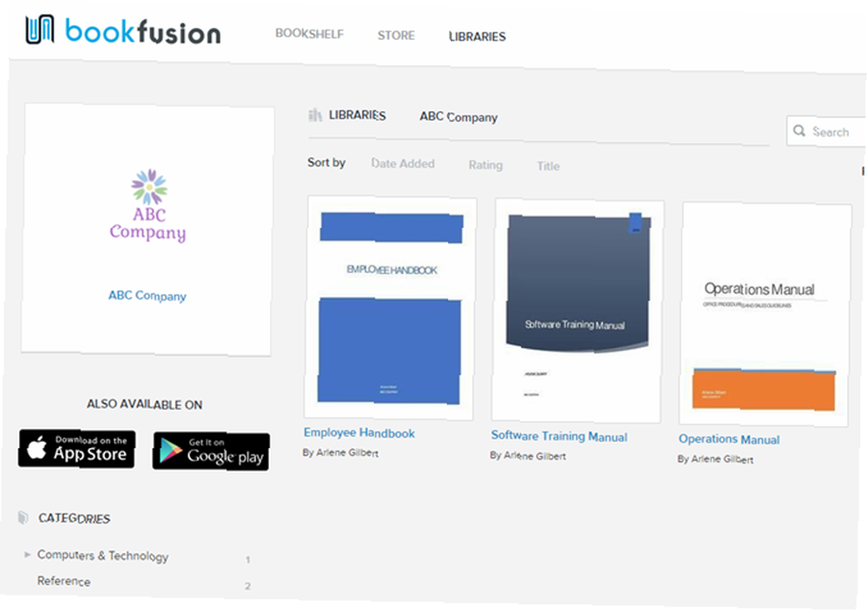Select the Reference category

63,581
